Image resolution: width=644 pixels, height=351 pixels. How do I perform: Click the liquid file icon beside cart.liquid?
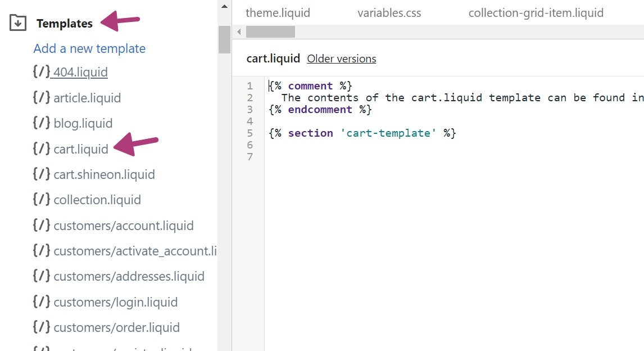[42, 148]
